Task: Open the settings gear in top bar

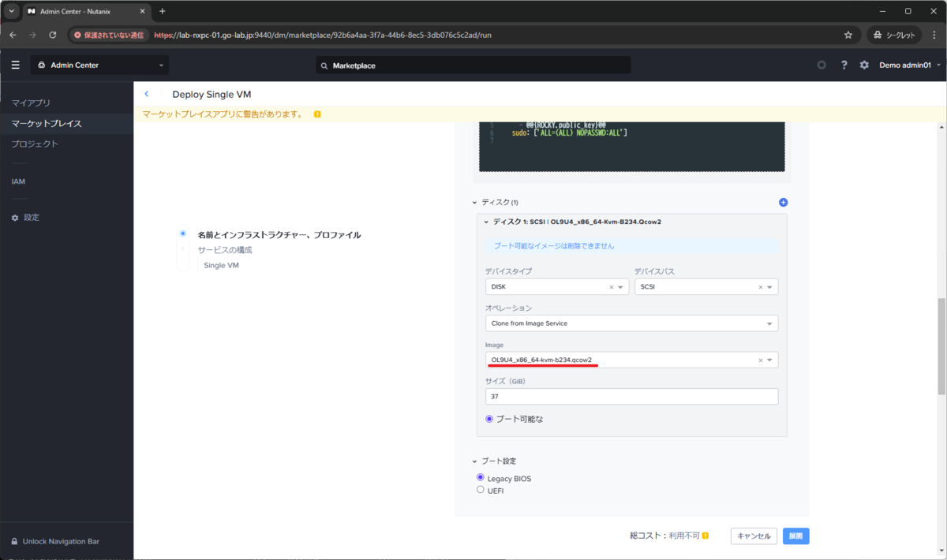Action: tap(864, 65)
